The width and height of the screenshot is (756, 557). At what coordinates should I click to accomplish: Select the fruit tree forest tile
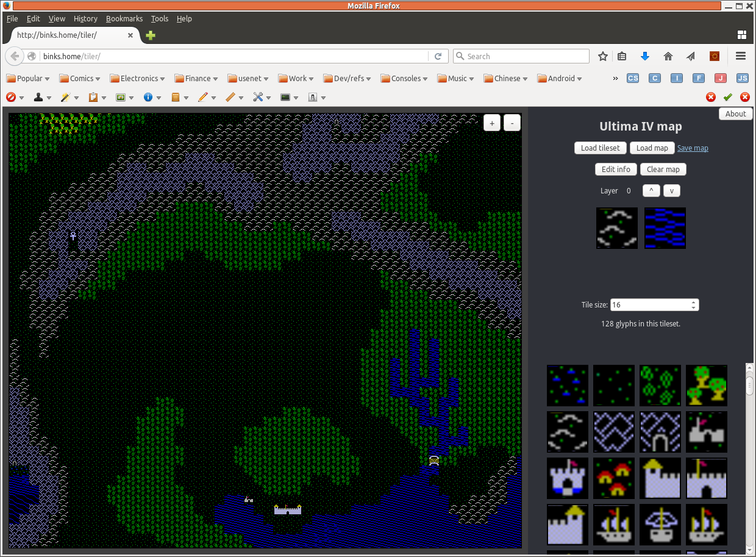(707, 386)
